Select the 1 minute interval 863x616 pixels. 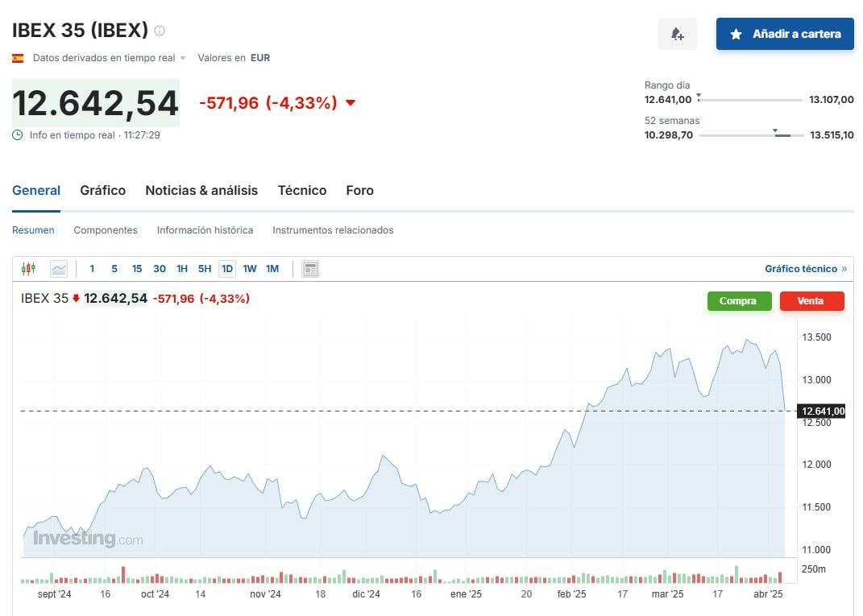[92, 269]
